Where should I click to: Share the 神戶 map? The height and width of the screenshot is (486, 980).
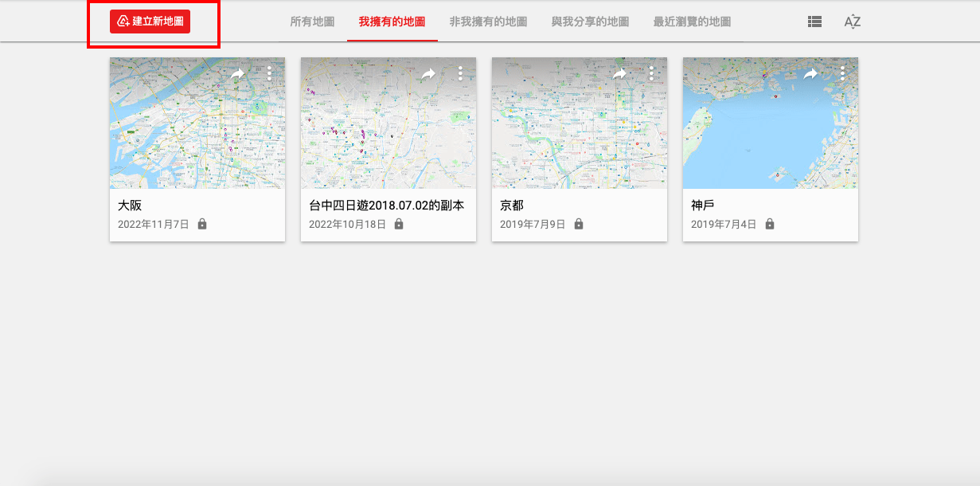tap(810, 73)
